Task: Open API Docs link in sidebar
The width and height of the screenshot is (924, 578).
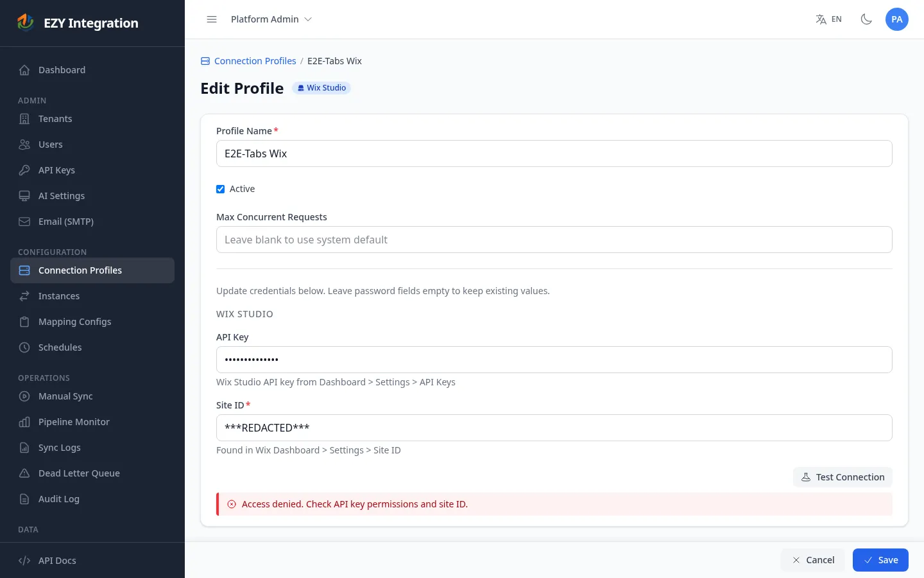Action: pyautogui.click(x=92, y=561)
